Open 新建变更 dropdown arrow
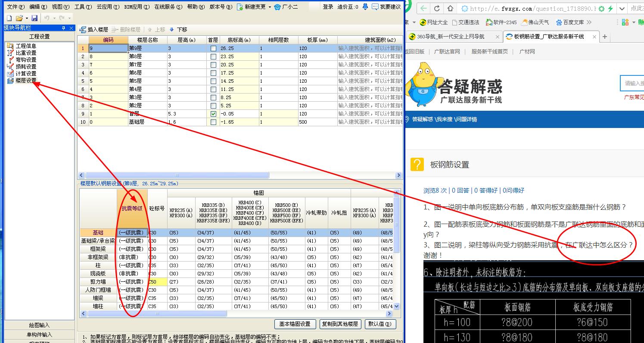 [270, 7]
